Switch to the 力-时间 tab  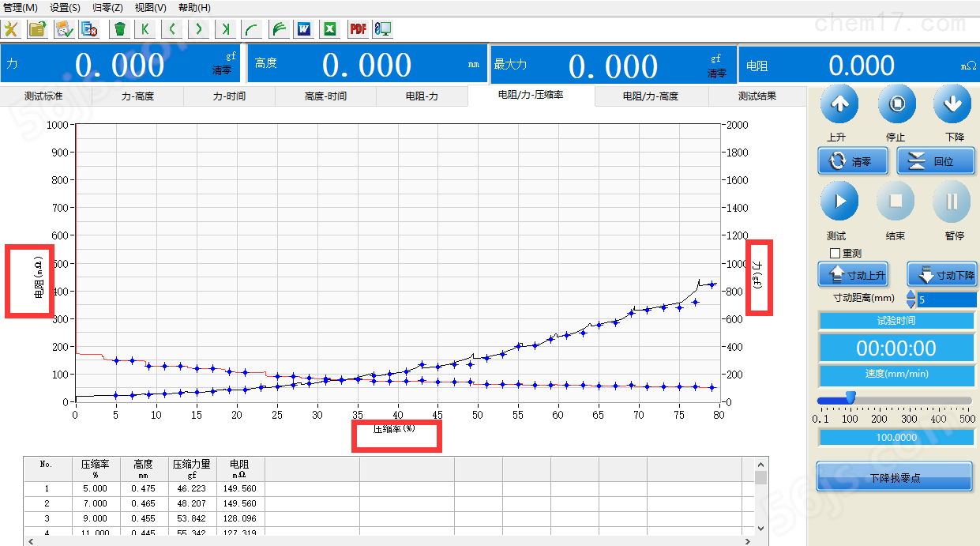229,96
